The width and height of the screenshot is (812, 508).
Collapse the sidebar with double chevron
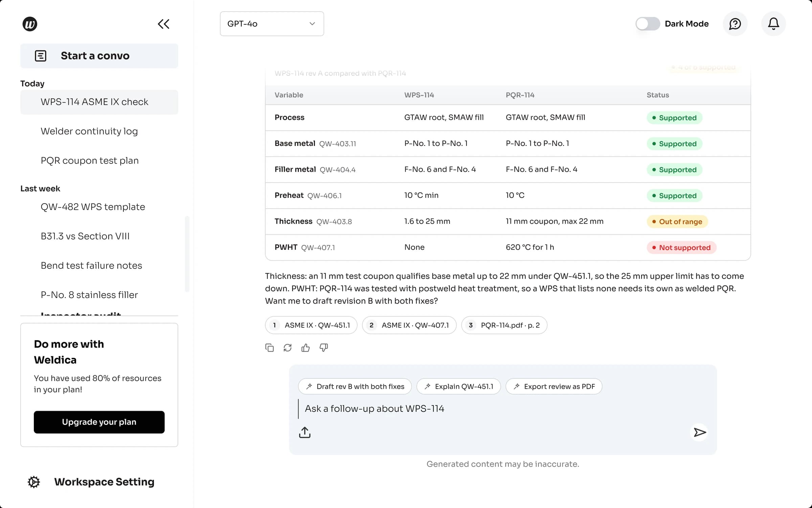coord(164,24)
